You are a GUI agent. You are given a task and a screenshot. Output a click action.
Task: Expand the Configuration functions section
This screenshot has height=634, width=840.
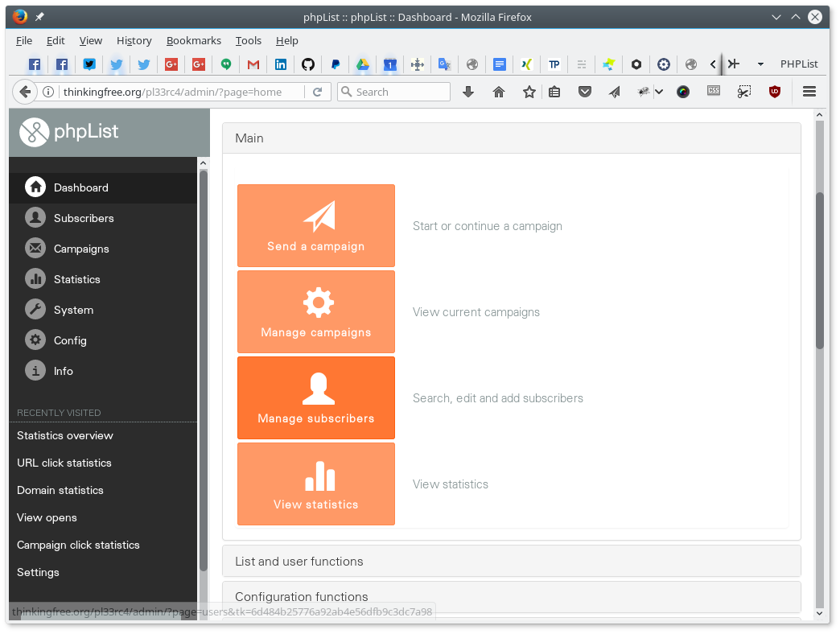pos(511,597)
